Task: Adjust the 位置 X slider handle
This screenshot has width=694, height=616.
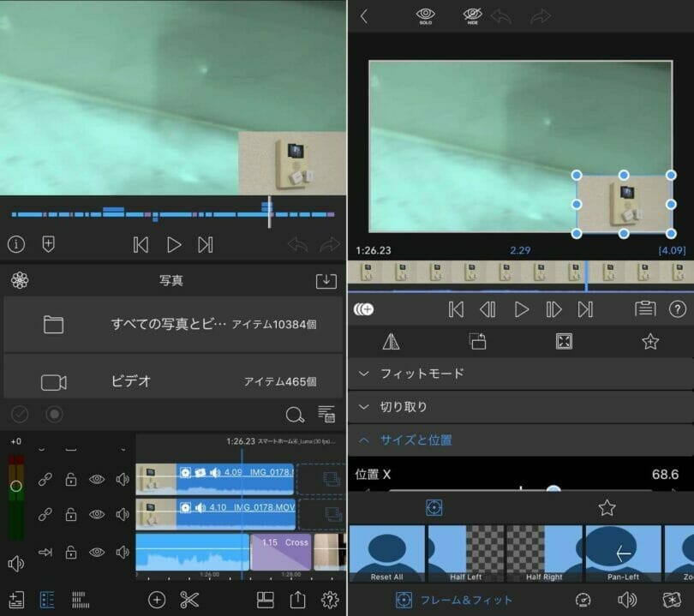Action: pos(553,488)
